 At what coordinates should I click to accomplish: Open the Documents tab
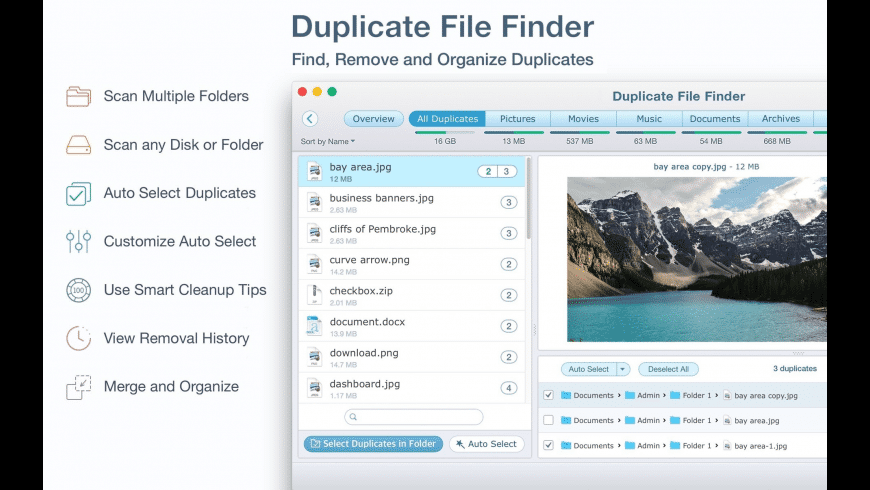pos(715,119)
